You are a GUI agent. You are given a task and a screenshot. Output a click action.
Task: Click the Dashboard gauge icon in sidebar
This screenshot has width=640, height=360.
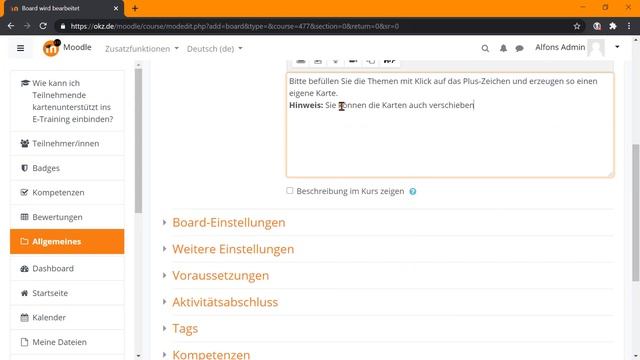[24, 268]
